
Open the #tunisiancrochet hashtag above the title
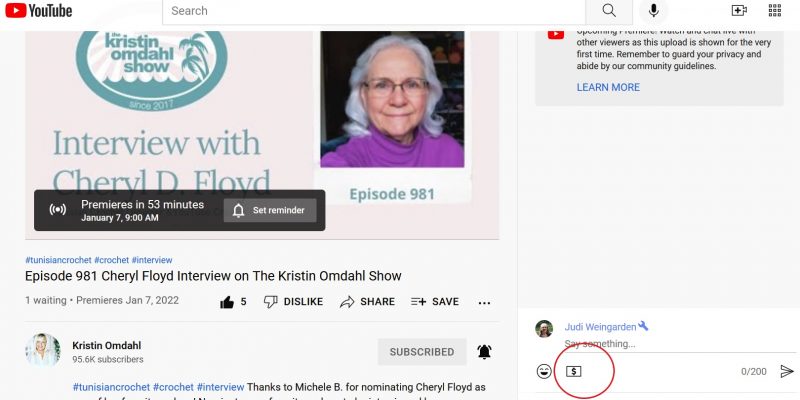58,260
